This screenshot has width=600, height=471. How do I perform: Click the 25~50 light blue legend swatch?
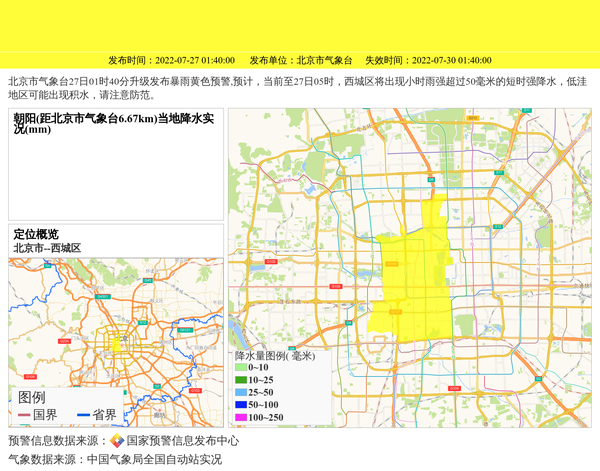240,392
